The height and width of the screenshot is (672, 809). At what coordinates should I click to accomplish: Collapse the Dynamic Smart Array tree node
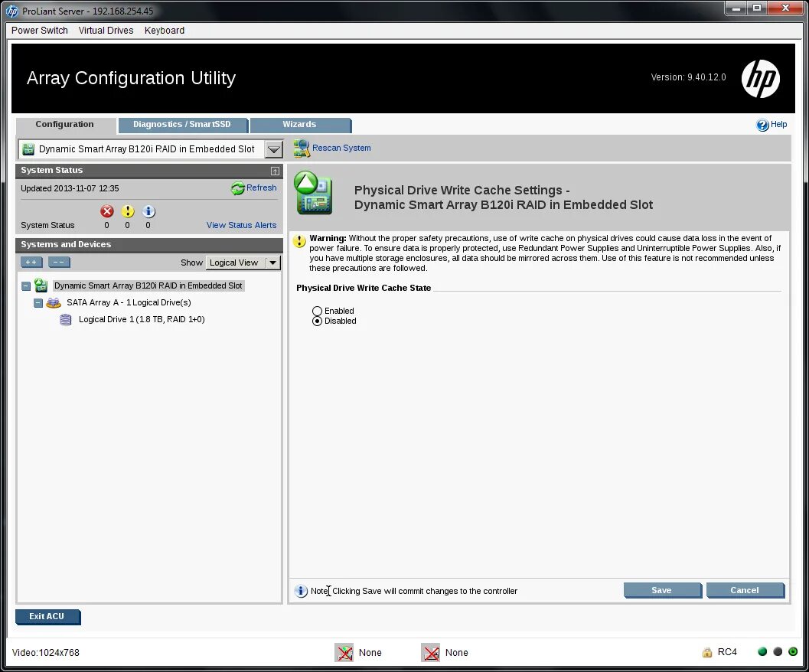point(26,286)
